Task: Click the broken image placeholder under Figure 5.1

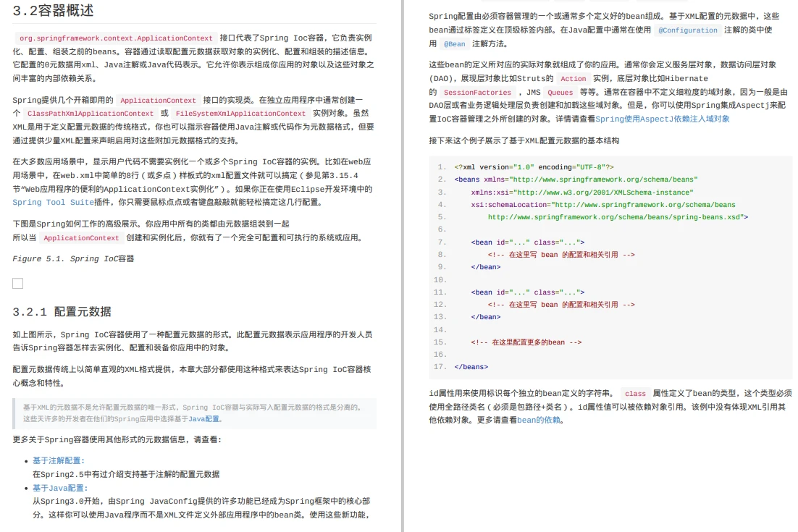Action: coord(18,283)
